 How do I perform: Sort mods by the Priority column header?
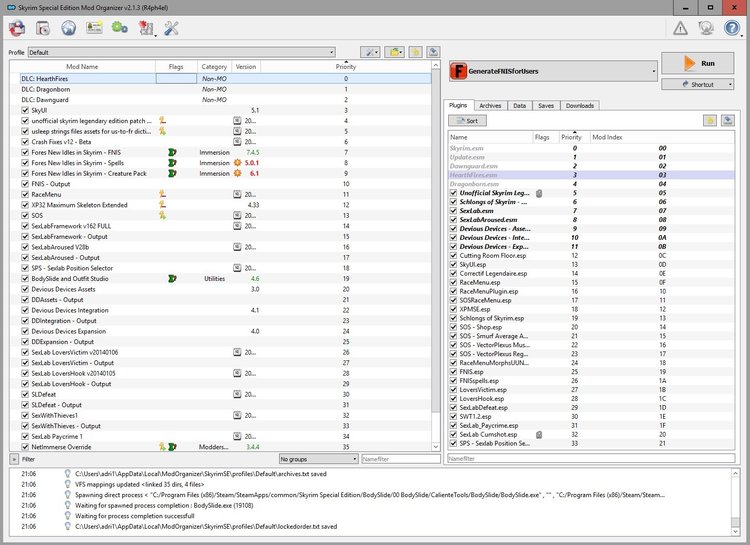[x=345, y=67]
